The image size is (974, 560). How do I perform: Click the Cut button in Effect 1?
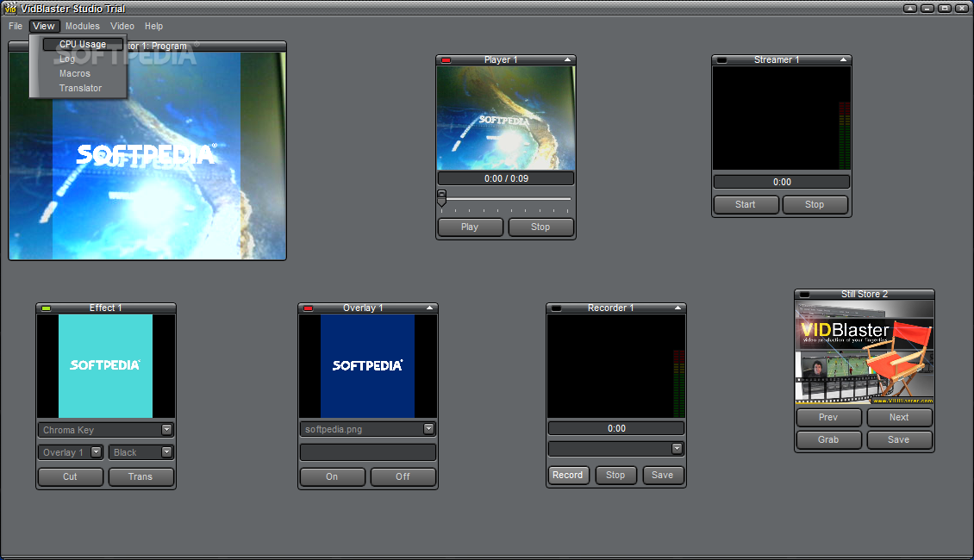70,476
